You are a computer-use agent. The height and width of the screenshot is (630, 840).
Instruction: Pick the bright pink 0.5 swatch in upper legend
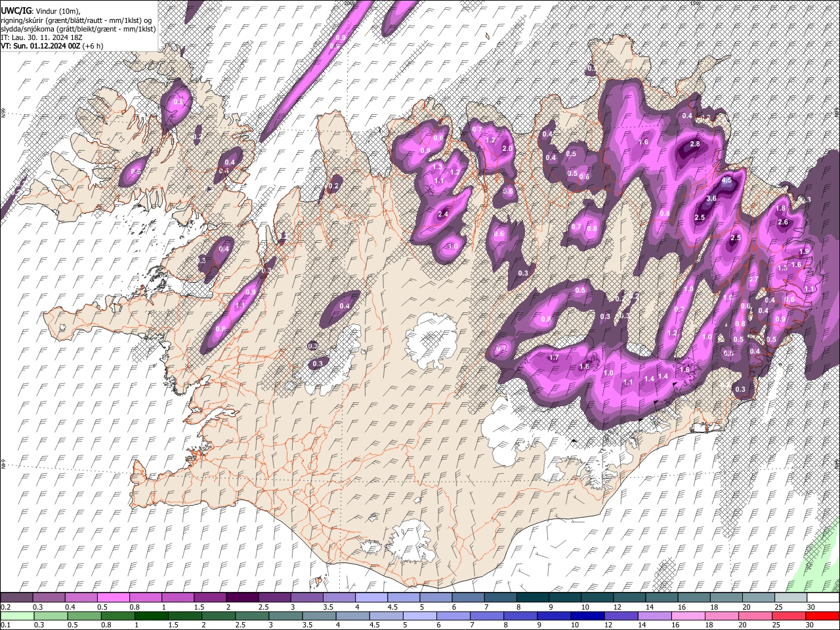click(113, 597)
